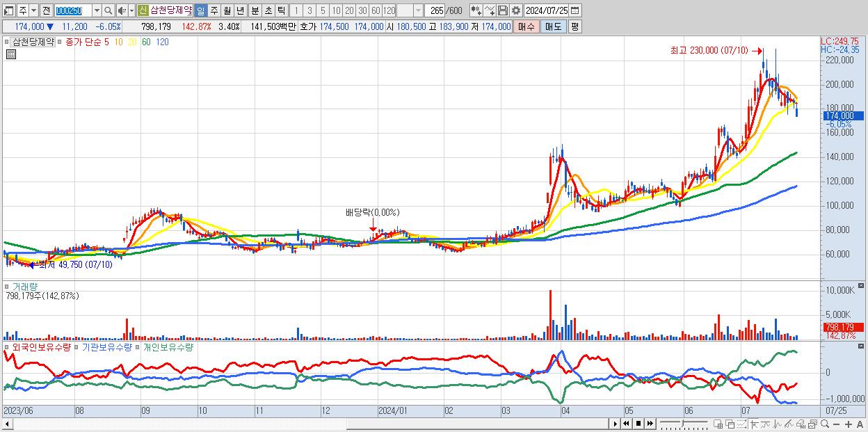Click the 전 button

pos(46,10)
